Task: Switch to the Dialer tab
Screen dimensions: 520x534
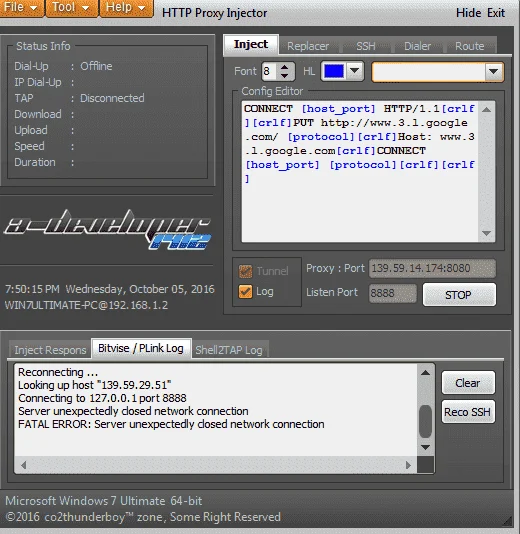Action: click(417, 46)
